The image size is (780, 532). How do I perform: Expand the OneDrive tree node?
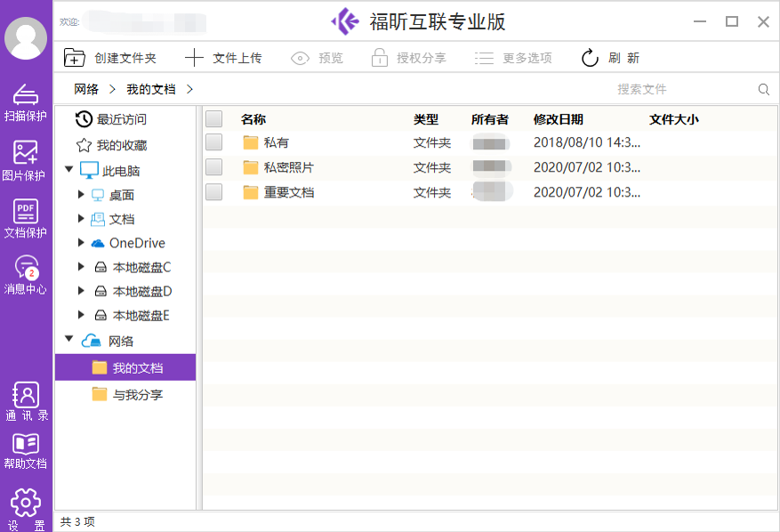point(81,242)
